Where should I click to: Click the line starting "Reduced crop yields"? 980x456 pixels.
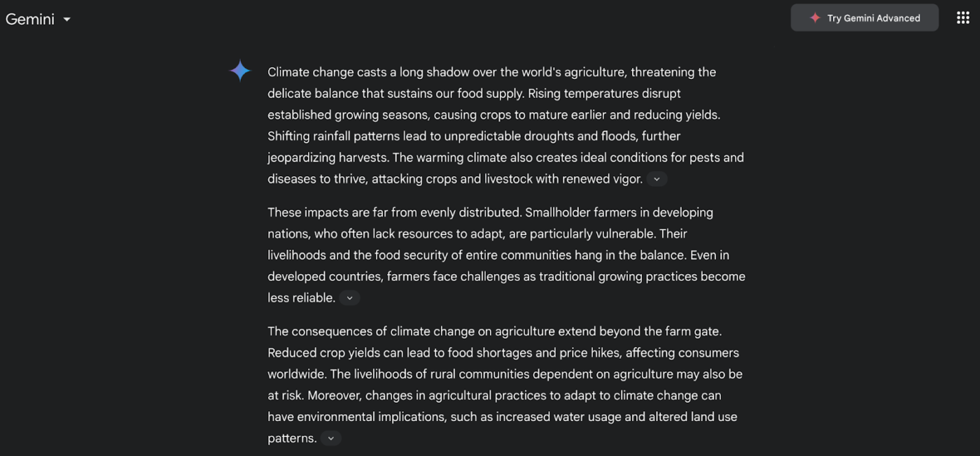(503, 353)
